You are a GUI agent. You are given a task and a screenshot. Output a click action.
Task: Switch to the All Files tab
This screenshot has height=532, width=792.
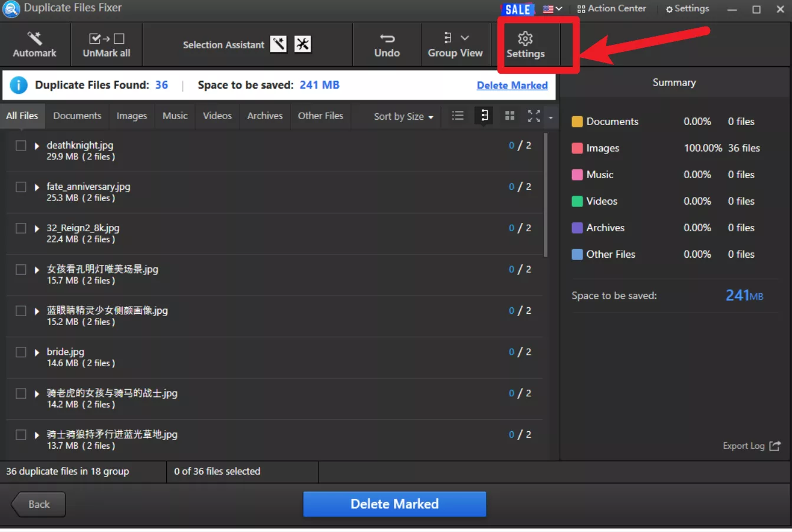22,116
